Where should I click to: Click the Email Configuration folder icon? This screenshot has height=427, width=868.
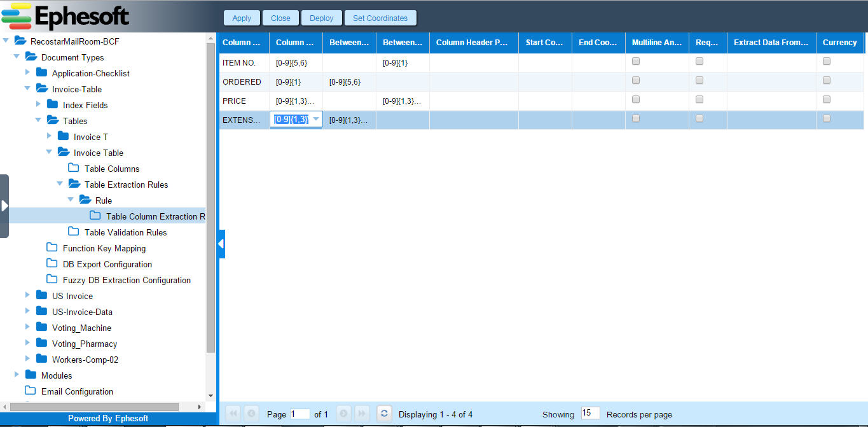tap(31, 391)
